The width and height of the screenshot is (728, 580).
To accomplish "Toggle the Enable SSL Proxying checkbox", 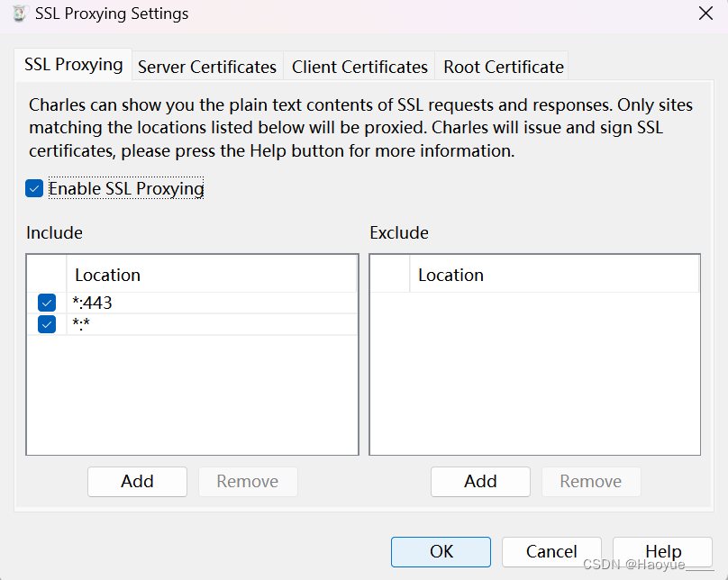I will point(34,188).
